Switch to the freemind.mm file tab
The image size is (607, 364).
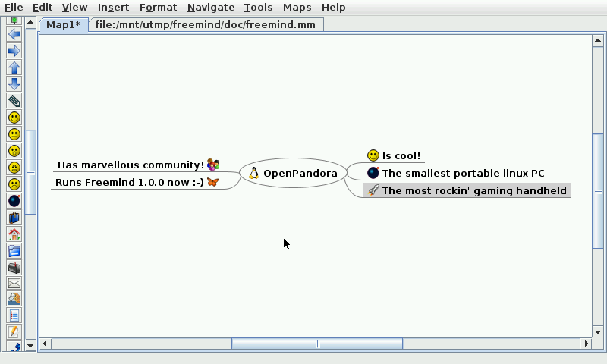(x=206, y=25)
